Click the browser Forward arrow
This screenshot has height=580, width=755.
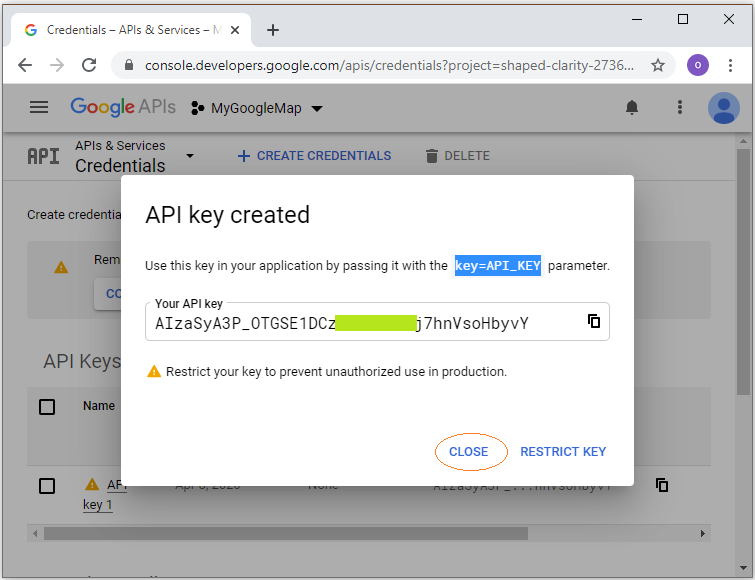(57, 64)
